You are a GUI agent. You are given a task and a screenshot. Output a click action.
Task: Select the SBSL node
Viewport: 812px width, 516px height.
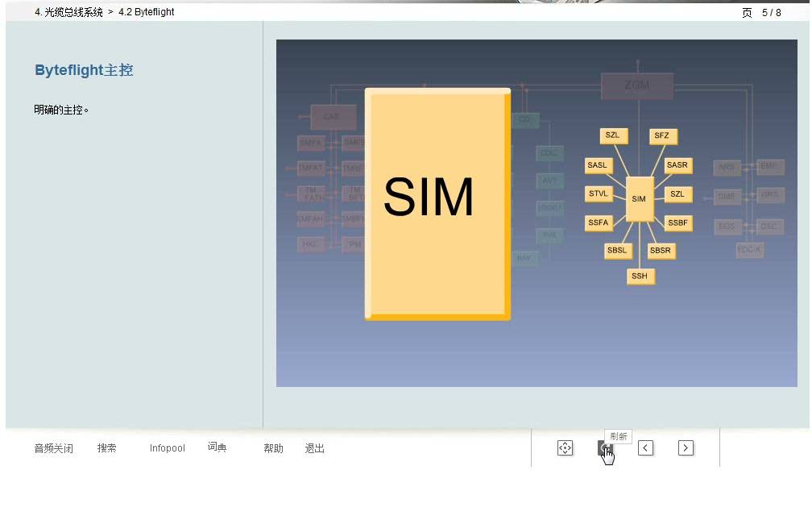coord(618,252)
